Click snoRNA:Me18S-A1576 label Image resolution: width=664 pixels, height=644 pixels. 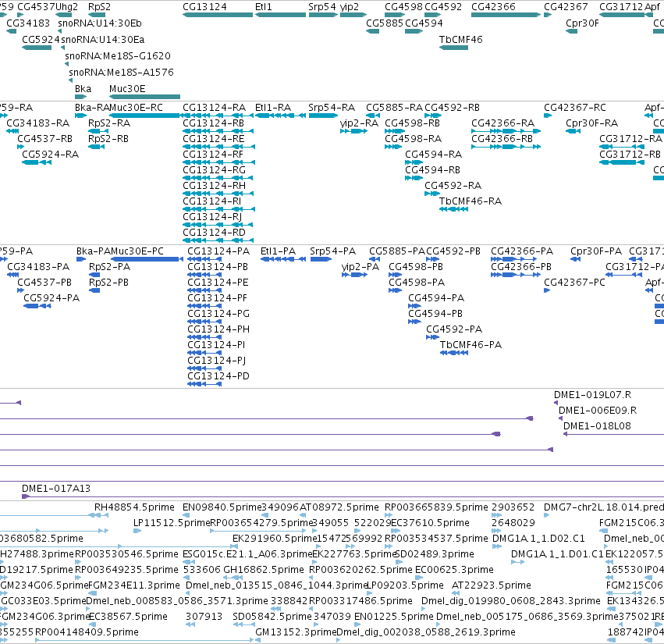tap(121, 73)
